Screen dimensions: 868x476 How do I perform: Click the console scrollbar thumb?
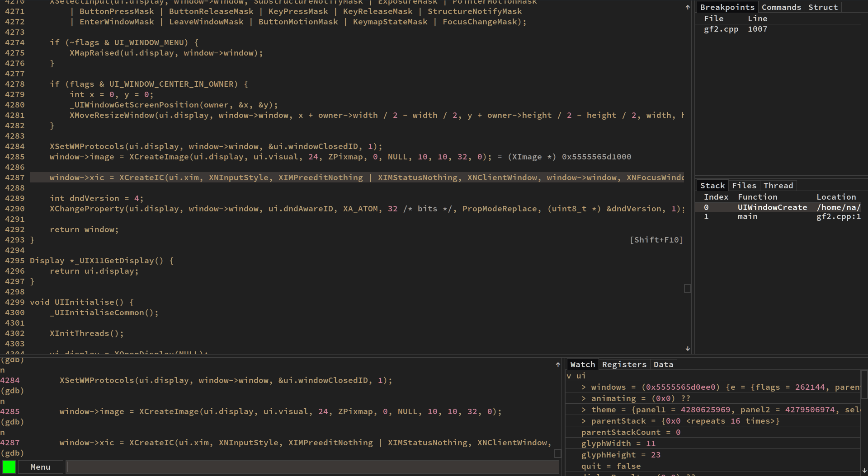(x=558, y=453)
